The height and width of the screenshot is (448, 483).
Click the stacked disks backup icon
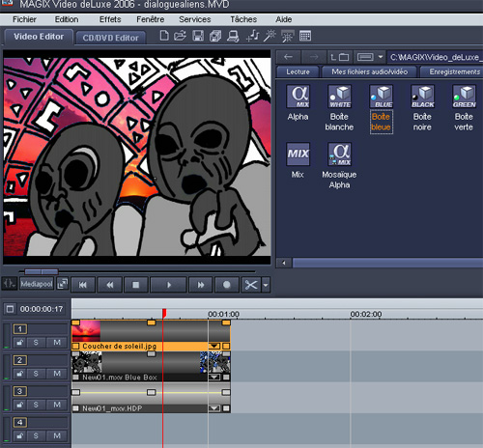pos(215,36)
